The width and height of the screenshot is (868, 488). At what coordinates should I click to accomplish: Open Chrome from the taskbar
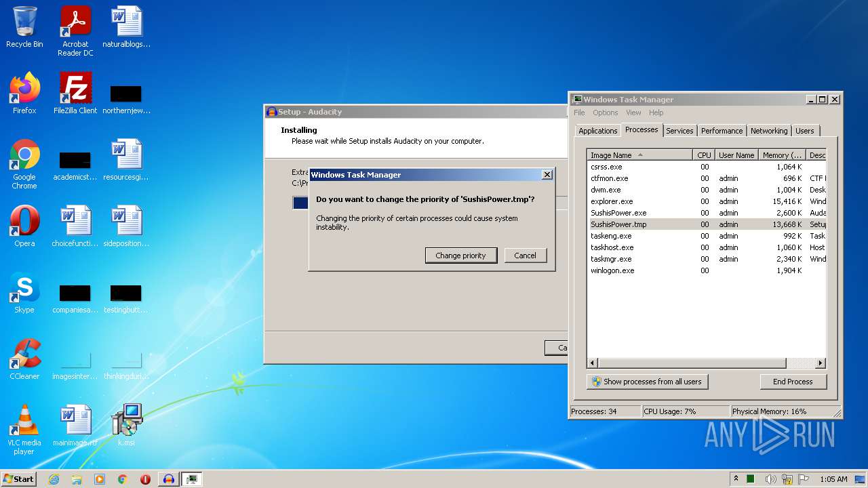(123, 479)
